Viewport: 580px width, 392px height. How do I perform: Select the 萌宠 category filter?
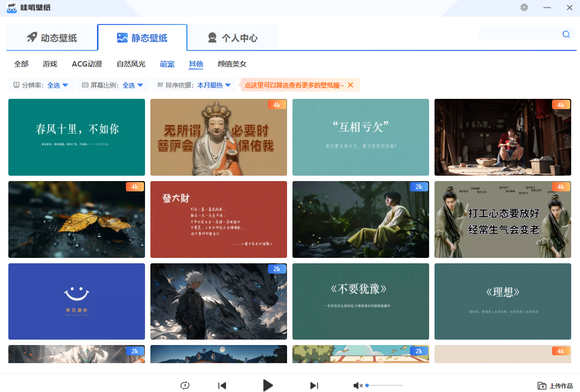coord(167,64)
